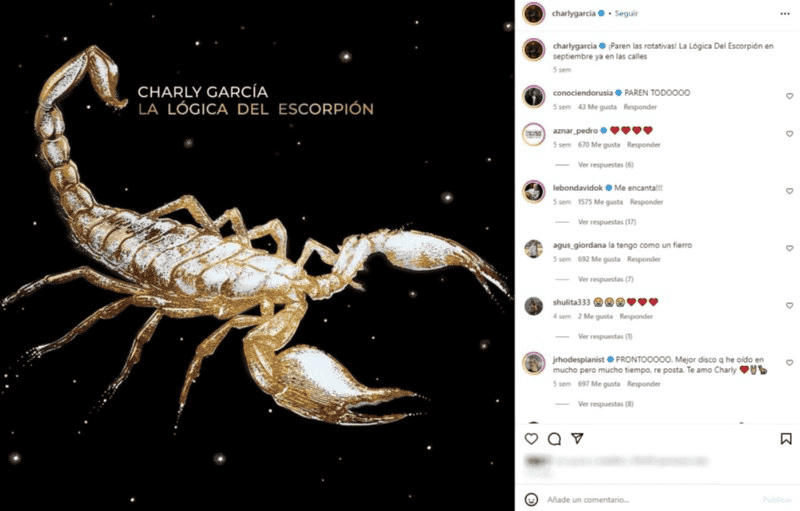Like the aznar_pedro comment
Image resolution: width=800 pixels, height=511 pixels.
pyautogui.click(x=789, y=134)
